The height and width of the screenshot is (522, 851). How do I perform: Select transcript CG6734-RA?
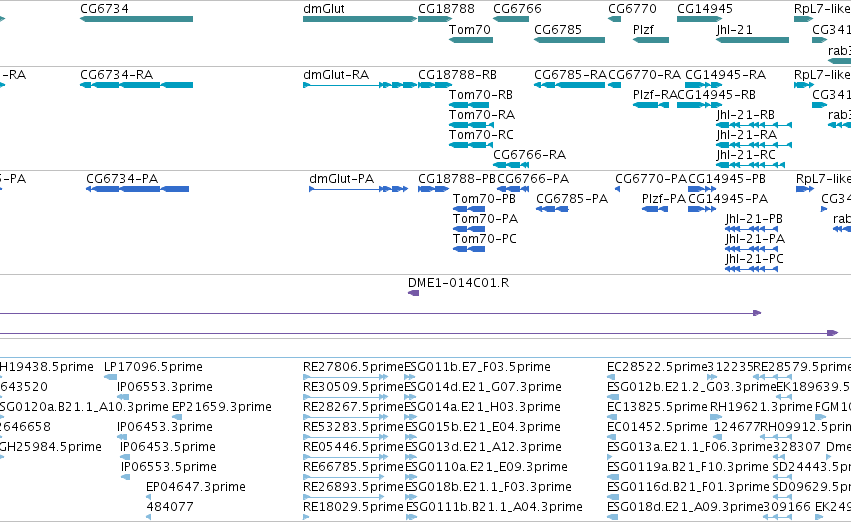[117, 75]
